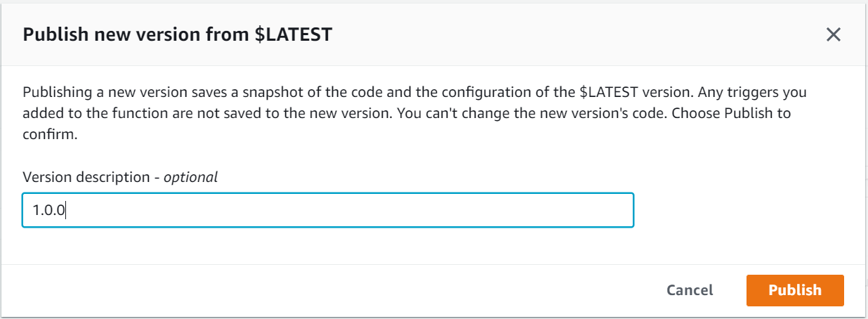The image size is (868, 319).
Task: Click the "Version description" field label
Action: (x=86, y=177)
